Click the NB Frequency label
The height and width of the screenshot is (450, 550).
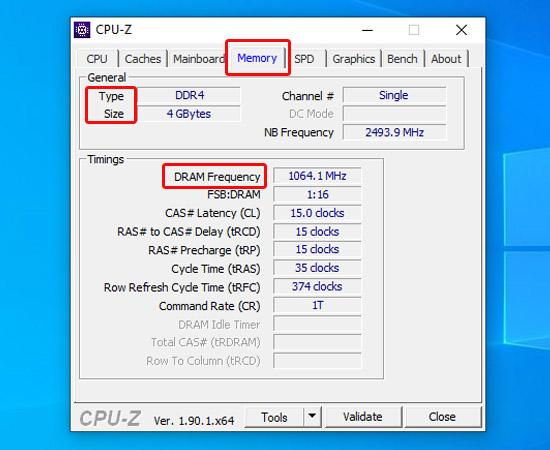point(299,133)
